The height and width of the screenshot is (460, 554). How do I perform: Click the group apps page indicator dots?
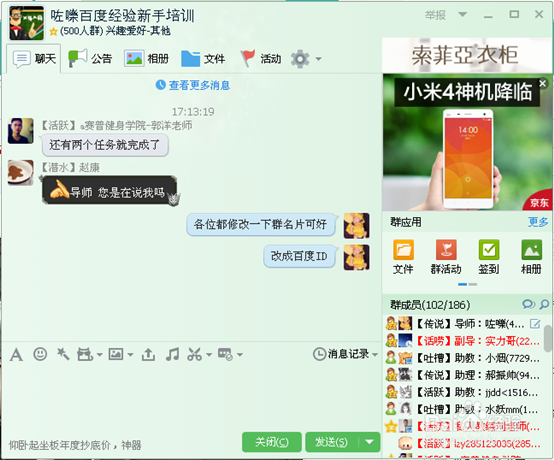point(467,284)
